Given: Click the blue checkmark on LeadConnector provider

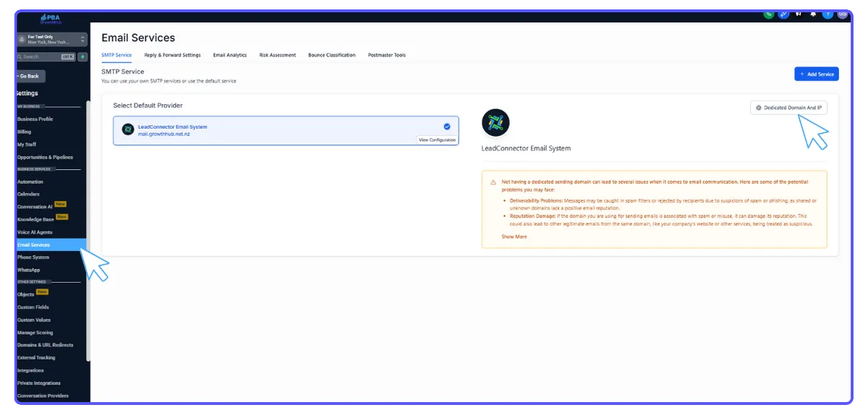Looking at the screenshot, I should [447, 126].
